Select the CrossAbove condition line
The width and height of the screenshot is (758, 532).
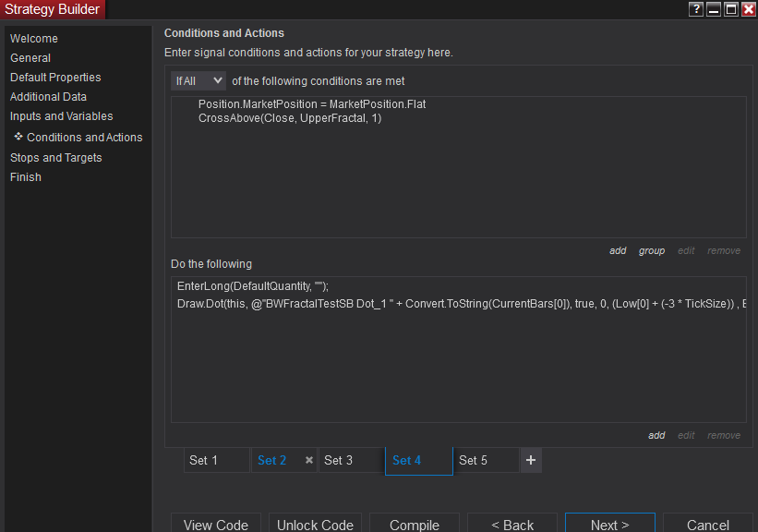coord(290,118)
